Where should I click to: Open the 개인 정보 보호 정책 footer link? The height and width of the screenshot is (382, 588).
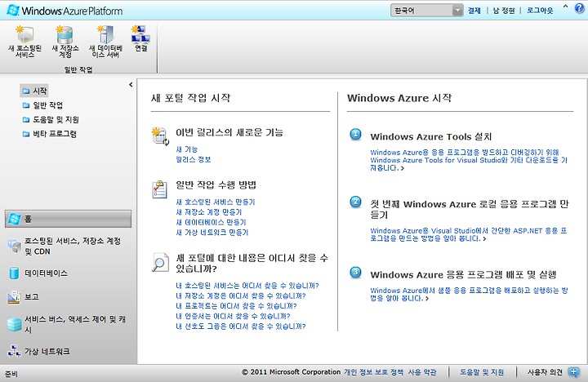pos(374,372)
